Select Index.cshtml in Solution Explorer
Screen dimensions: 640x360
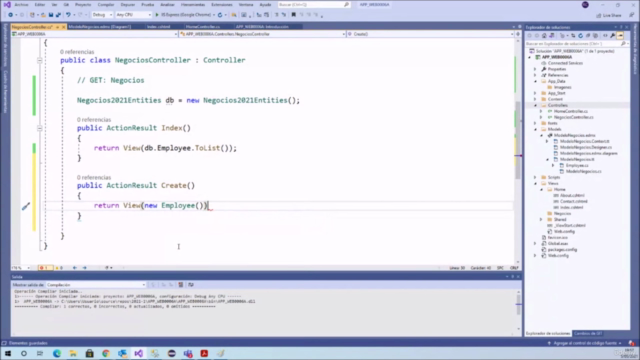coord(571,207)
